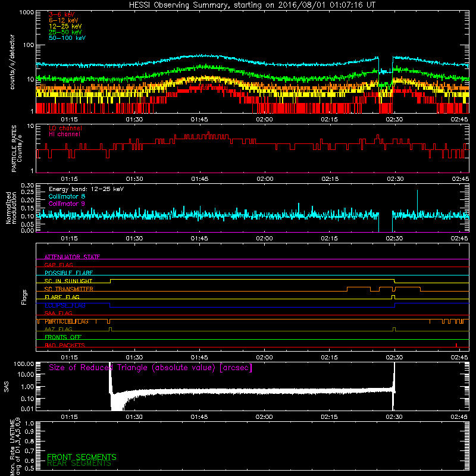Select the red 3-6 keV legend label
The image size is (476, 476).
click(x=61, y=14)
